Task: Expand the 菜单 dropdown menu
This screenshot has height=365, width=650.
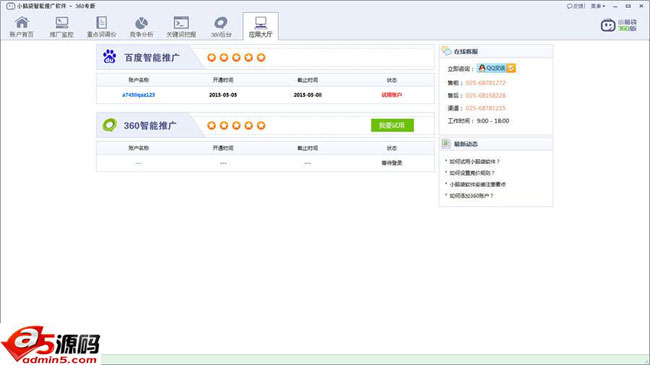Action: click(598, 6)
